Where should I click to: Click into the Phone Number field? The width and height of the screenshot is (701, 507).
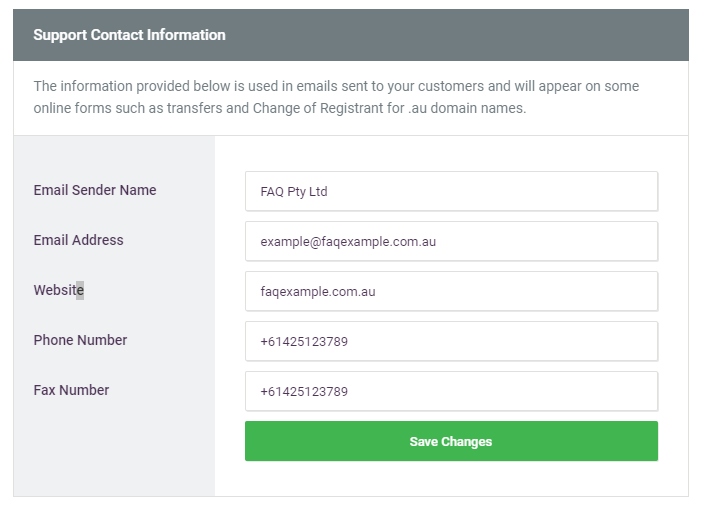[x=451, y=341]
